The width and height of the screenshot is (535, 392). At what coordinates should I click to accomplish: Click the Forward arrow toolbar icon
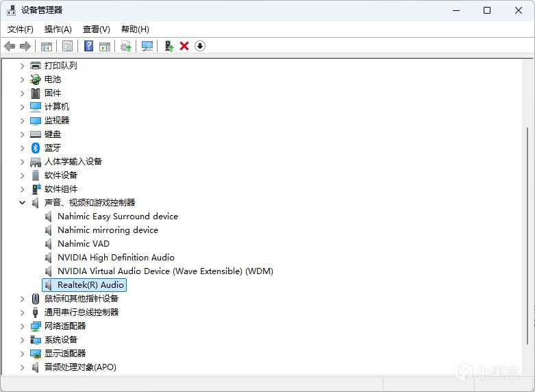coord(25,46)
